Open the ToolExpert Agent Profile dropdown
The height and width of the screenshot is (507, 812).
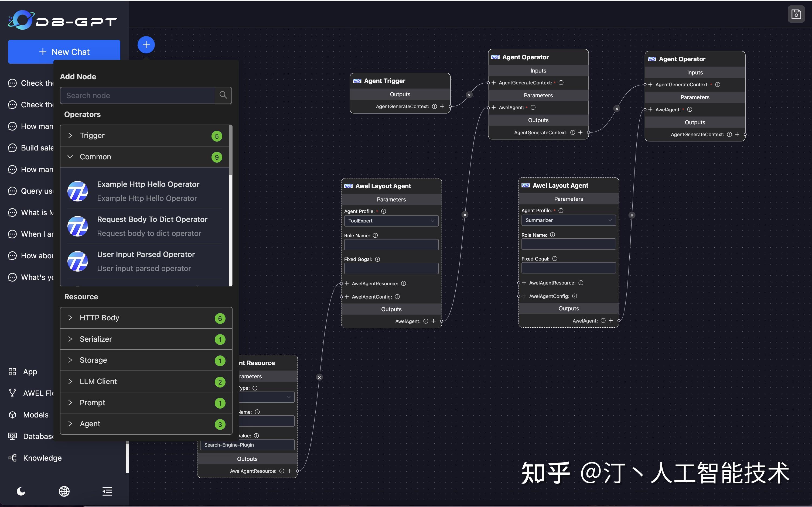click(391, 221)
